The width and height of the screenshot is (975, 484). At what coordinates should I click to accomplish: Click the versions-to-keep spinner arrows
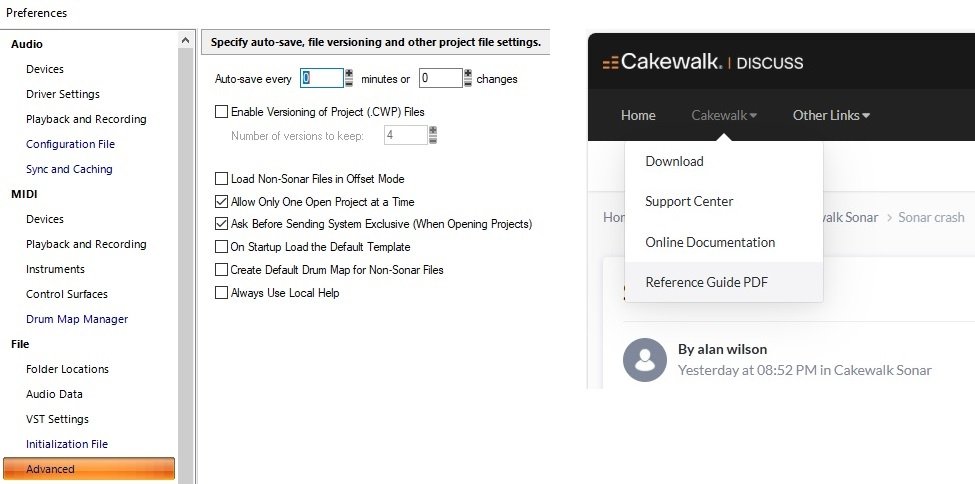pos(433,135)
